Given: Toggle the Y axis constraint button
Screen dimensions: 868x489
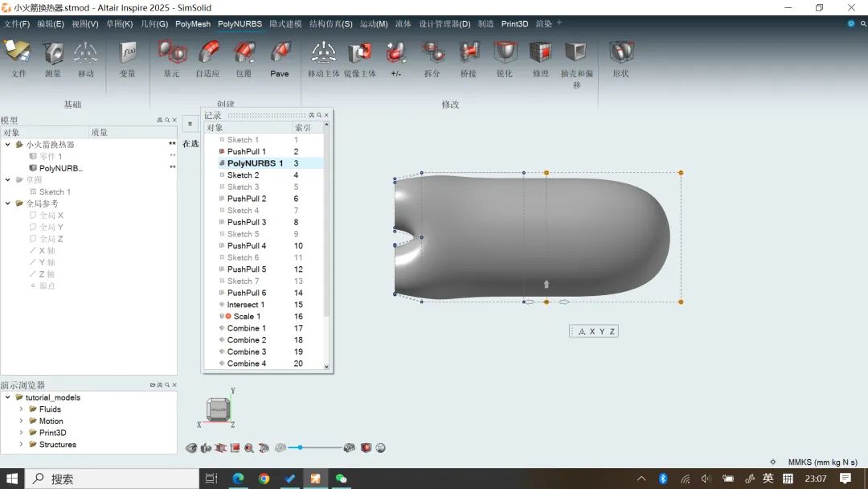Looking at the screenshot, I should coord(602,331).
